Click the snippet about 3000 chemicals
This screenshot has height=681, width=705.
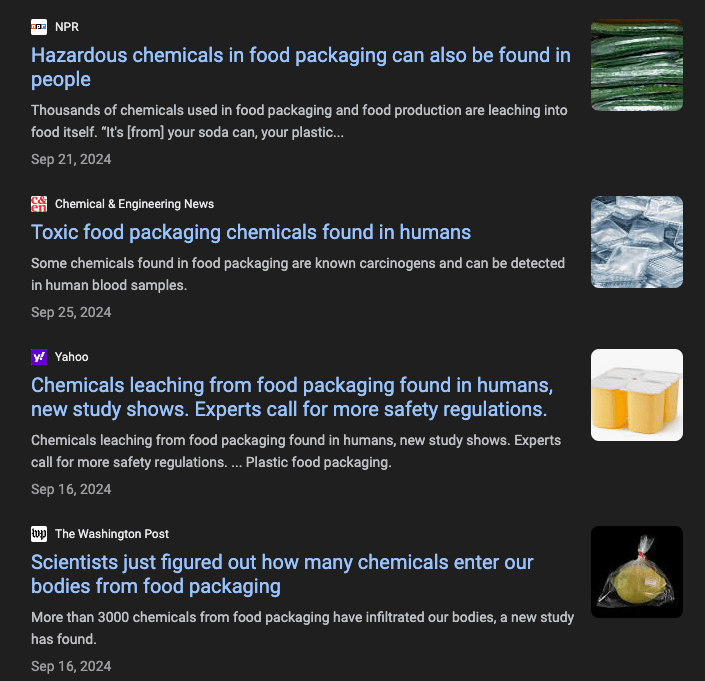click(x=302, y=628)
